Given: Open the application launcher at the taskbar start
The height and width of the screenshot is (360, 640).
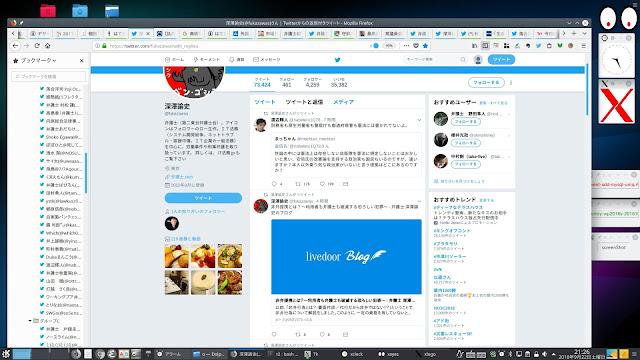Looking at the screenshot, I should click(5, 354).
